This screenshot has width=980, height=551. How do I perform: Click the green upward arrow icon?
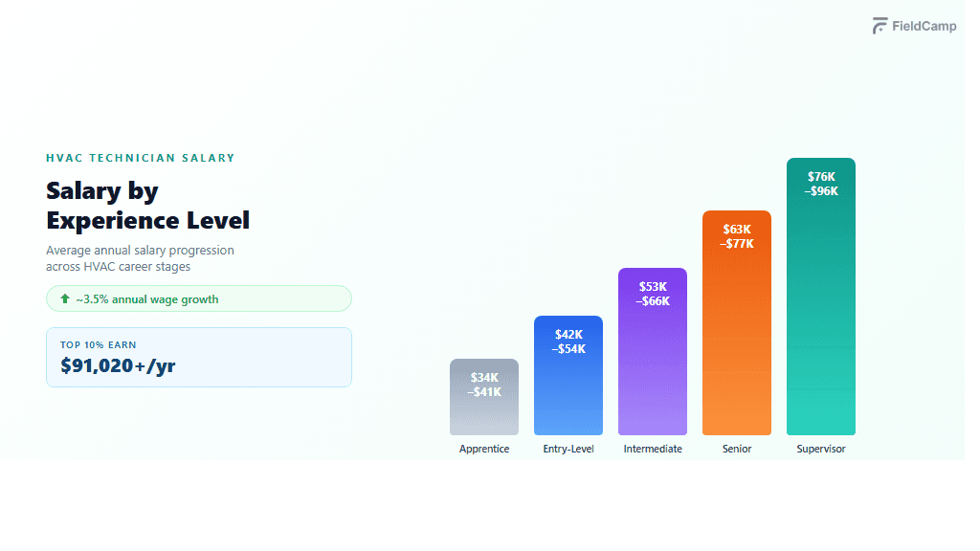tap(65, 299)
